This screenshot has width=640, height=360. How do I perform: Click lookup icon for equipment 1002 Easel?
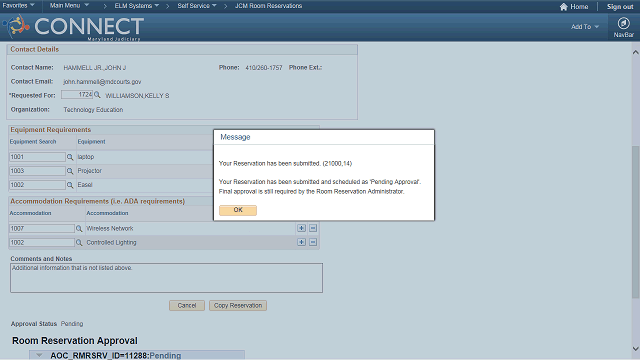70,185
